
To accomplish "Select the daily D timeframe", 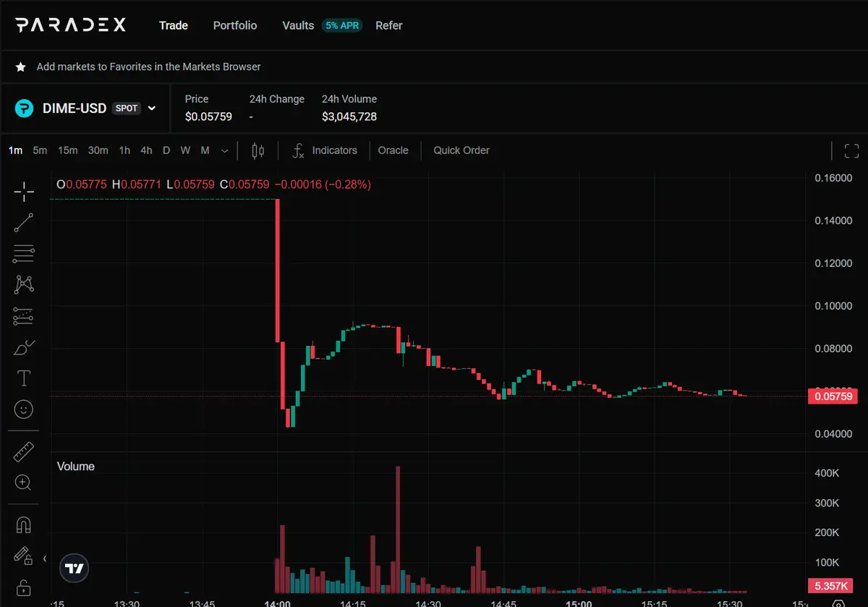I will click(x=166, y=150).
